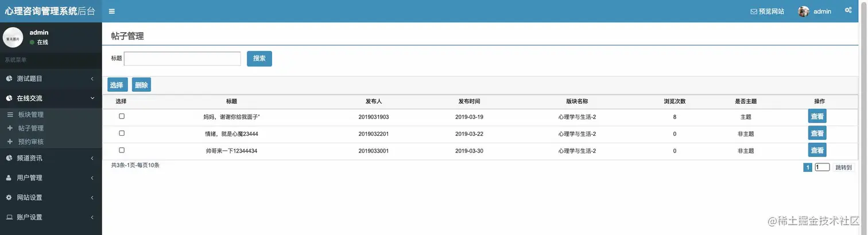Click the post title 帅哥来一下12344434

tap(231, 151)
